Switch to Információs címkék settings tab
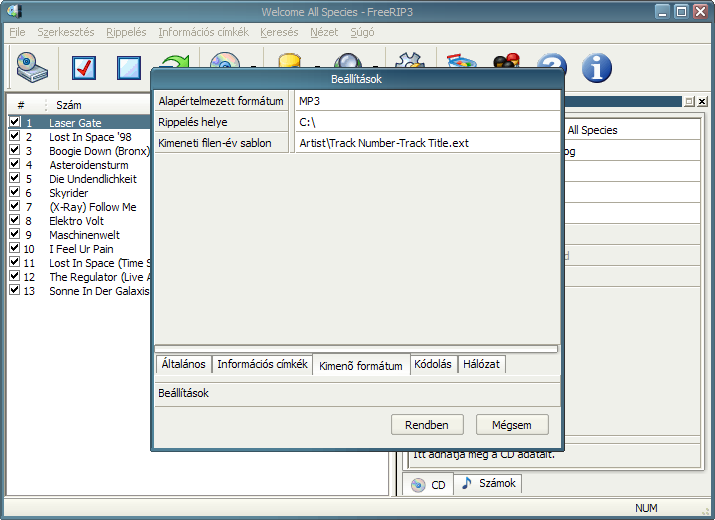The height and width of the screenshot is (520, 715). (x=262, y=364)
